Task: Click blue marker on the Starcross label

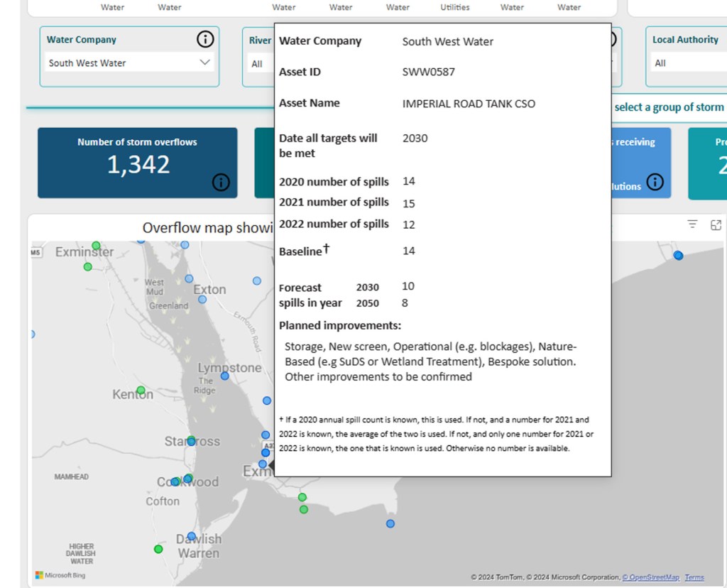Action: tap(191, 442)
